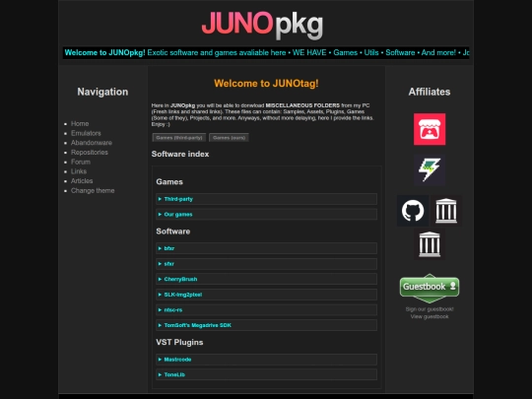Click the green Guestbook badge
The width and height of the screenshot is (532, 399).
point(430,288)
